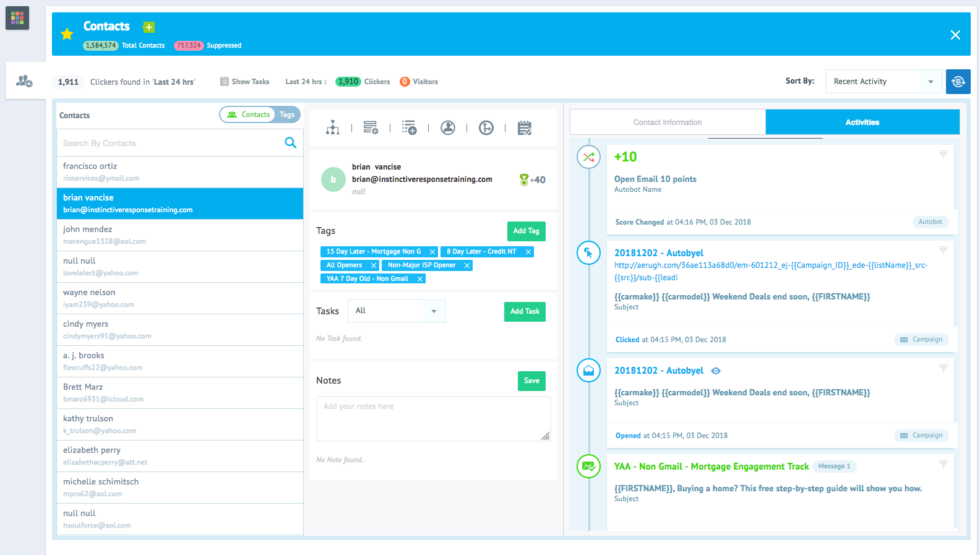Open the notepad edit icon in toolbar
This screenshot has width=980, height=555.
[525, 128]
